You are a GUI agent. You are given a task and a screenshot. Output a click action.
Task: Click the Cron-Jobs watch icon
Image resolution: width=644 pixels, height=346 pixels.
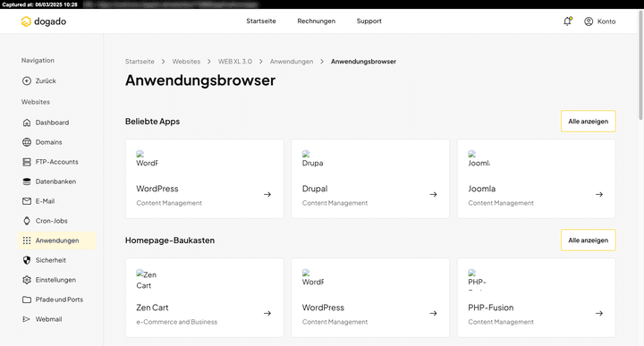(27, 221)
